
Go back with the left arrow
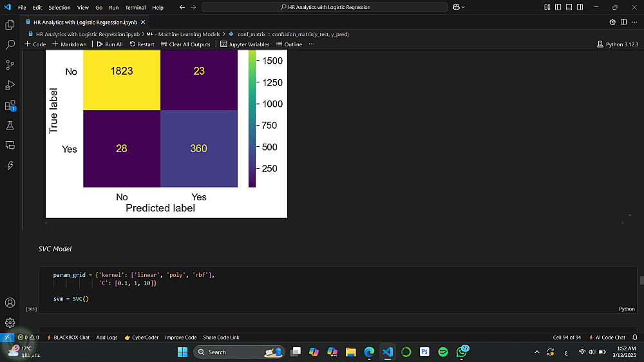(182, 7)
